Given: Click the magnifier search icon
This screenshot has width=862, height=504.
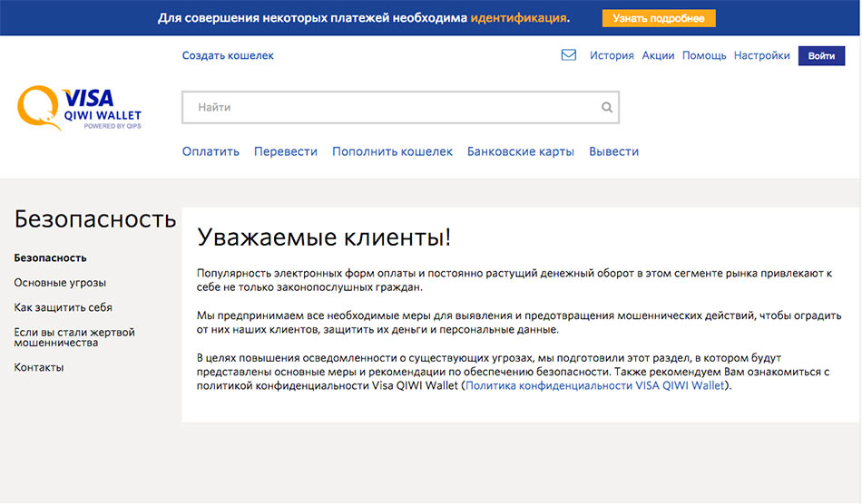Looking at the screenshot, I should (x=607, y=108).
